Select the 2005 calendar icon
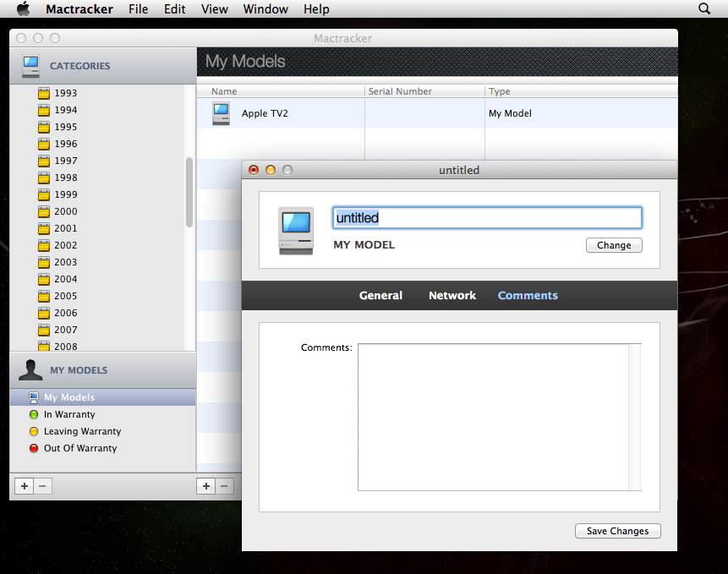Image resolution: width=728 pixels, height=574 pixels. (44, 296)
